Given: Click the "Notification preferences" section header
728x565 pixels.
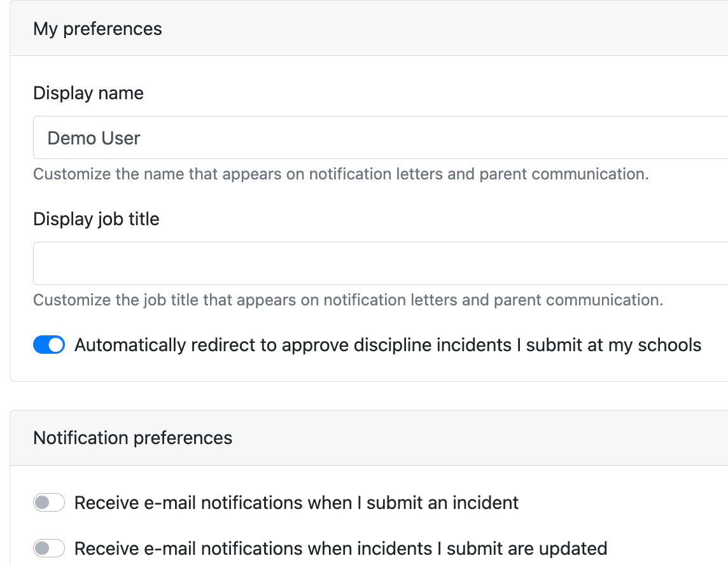Looking at the screenshot, I should pyautogui.click(x=132, y=438).
